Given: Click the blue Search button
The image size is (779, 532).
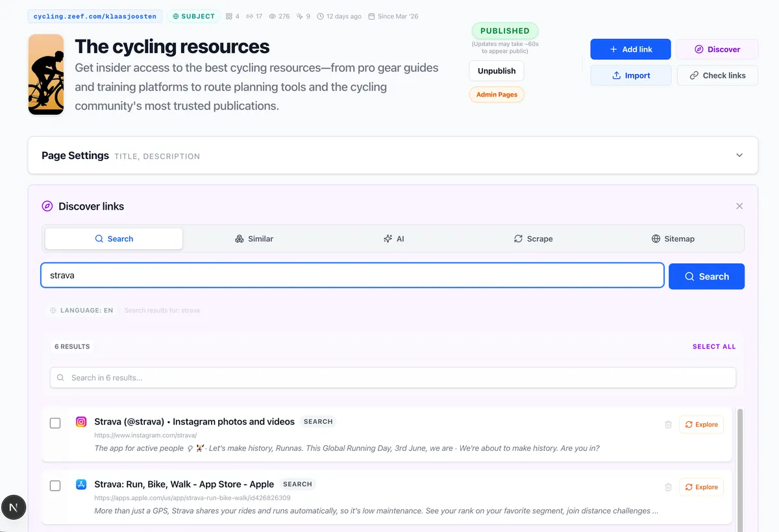Looking at the screenshot, I should coord(706,276).
